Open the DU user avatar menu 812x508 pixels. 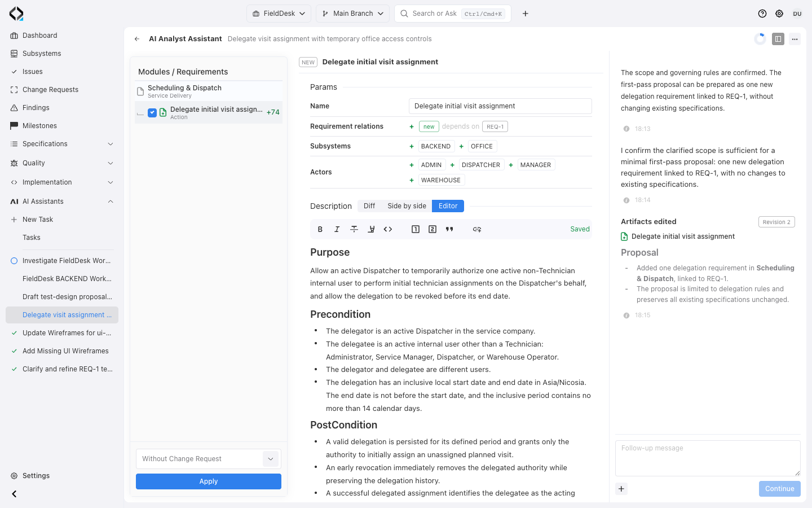click(797, 14)
